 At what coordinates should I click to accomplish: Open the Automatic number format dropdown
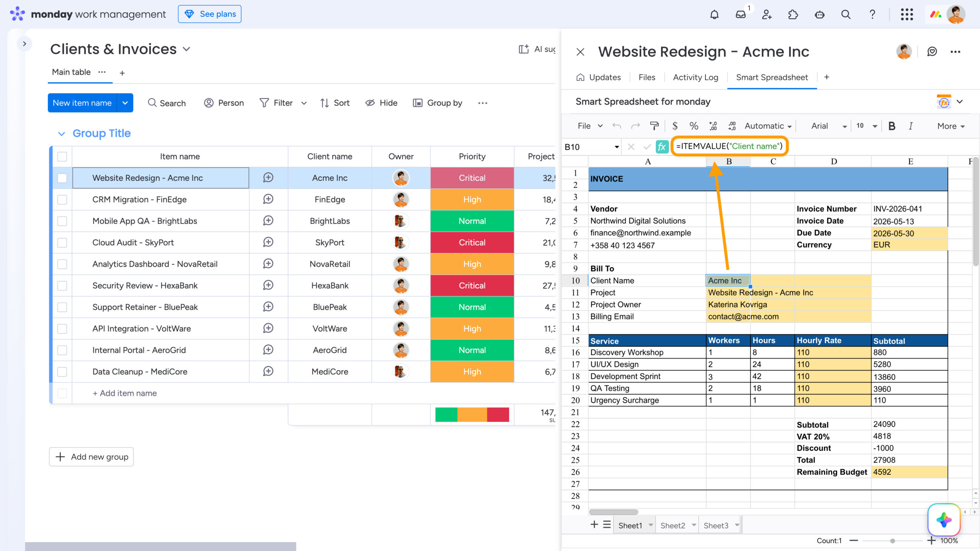(768, 126)
